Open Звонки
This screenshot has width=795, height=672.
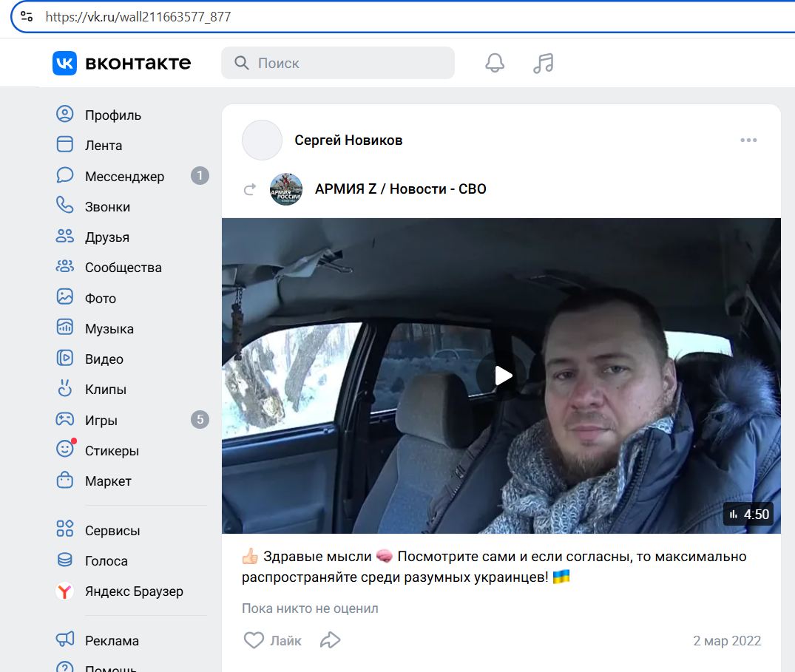tap(107, 207)
